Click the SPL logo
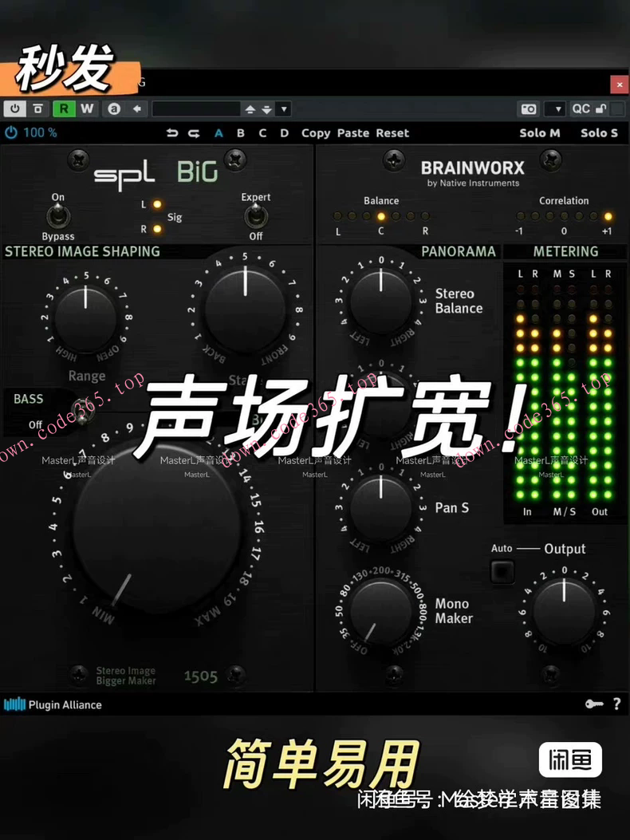The width and height of the screenshot is (630, 840). (125, 174)
